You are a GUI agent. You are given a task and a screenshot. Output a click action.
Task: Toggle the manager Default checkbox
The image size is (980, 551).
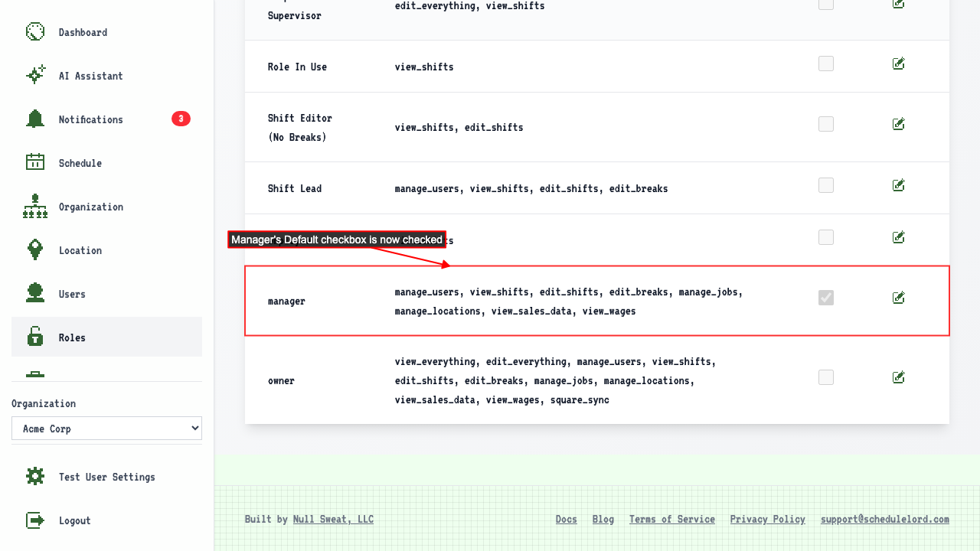click(826, 298)
